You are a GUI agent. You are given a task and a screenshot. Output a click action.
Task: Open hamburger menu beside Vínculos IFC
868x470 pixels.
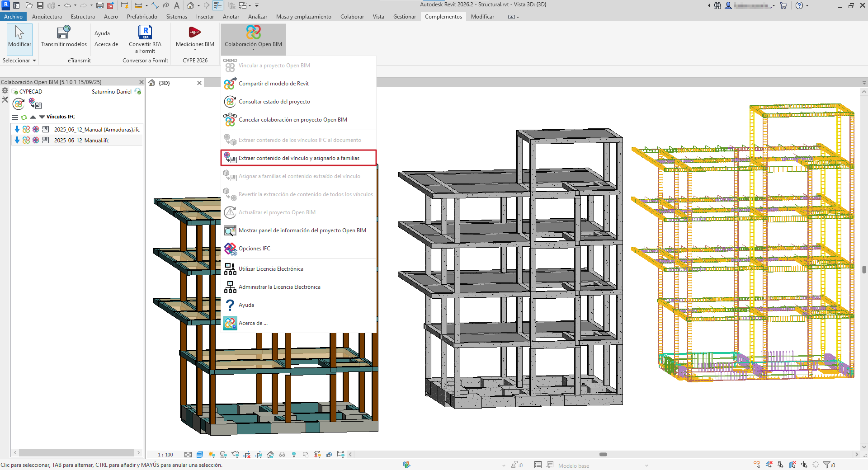tap(15, 117)
